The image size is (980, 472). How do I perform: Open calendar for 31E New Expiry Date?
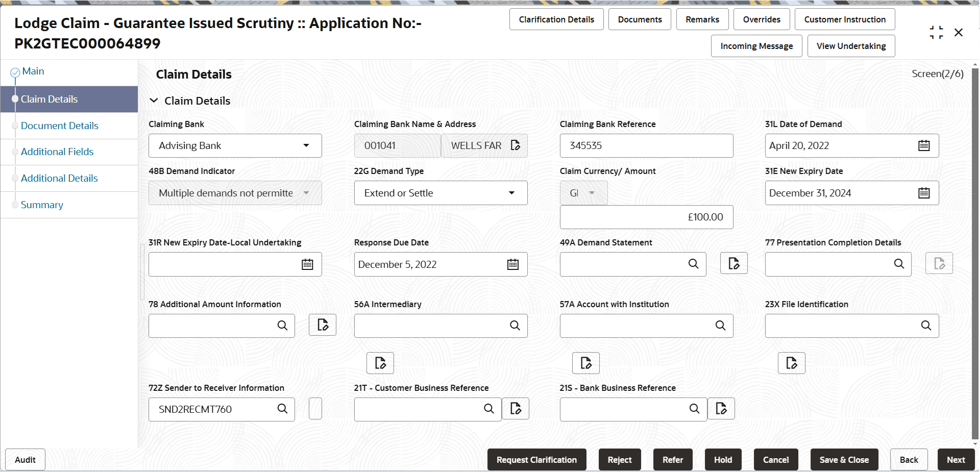pos(924,193)
